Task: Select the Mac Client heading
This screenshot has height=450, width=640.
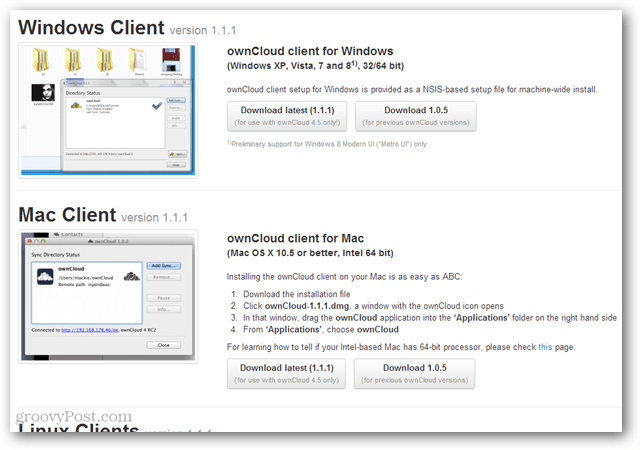Action: coord(67,214)
